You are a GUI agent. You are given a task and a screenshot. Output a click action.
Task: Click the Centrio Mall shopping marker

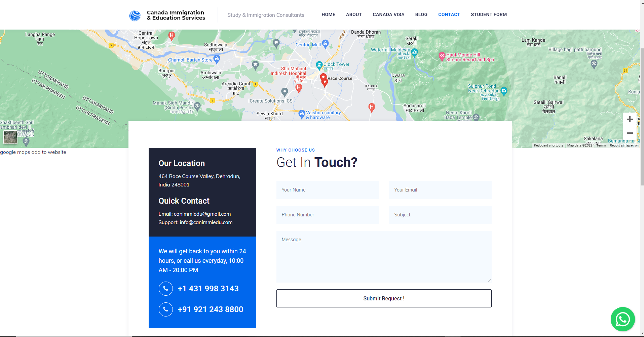[325, 43]
